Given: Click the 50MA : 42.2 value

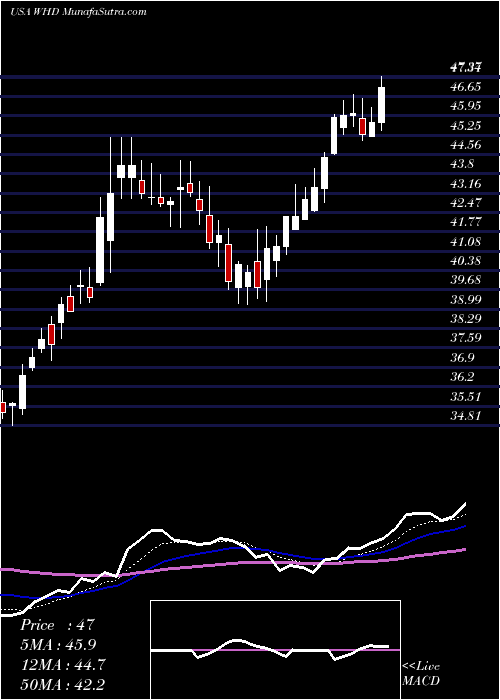Looking at the screenshot, I should pos(63,684).
